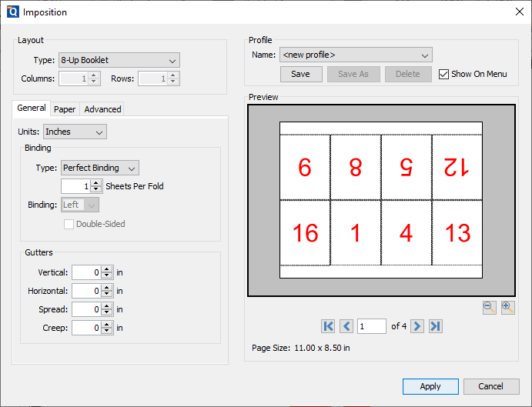Close the Imposition dialog
532x407 pixels.
[x=520, y=12]
